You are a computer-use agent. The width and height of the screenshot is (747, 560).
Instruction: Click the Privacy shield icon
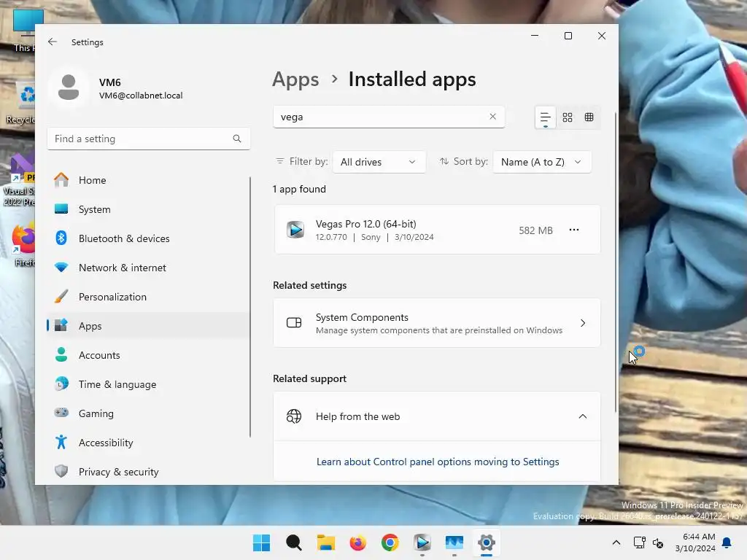point(61,472)
